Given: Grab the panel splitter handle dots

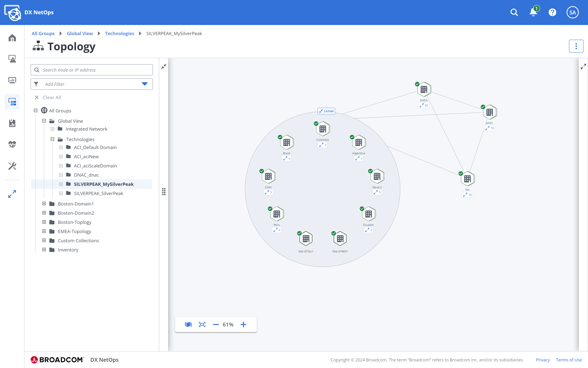Looking at the screenshot, I should coord(164,192).
